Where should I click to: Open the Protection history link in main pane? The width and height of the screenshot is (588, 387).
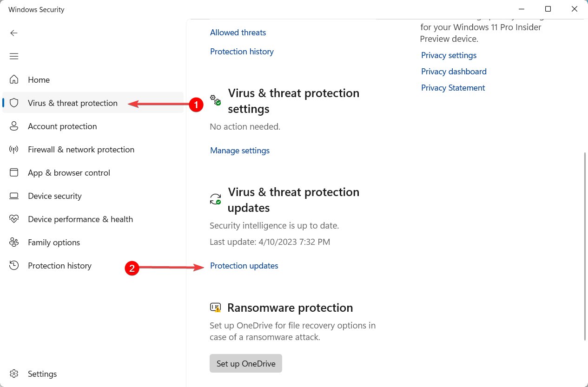[x=242, y=52]
